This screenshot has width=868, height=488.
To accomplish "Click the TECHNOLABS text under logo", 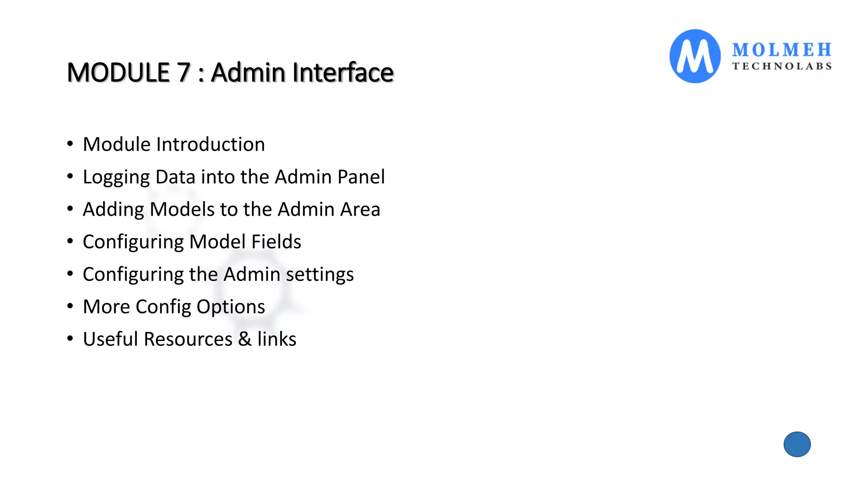I will (x=782, y=66).
